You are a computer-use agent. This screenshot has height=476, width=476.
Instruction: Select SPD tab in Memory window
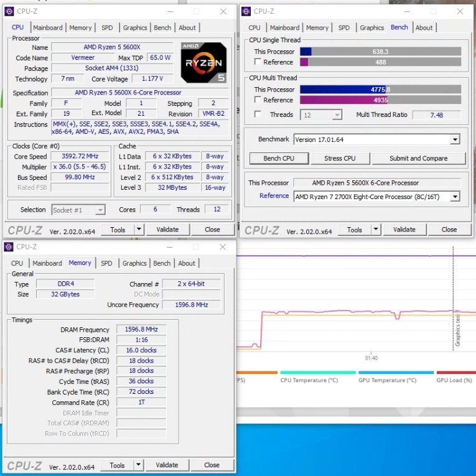pyautogui.click(x=106, y=263)
